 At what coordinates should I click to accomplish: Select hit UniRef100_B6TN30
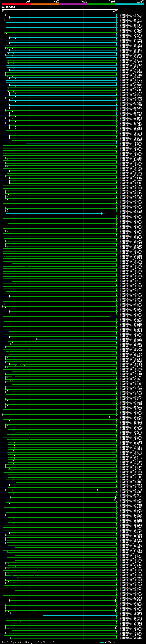tap(131, 20)
